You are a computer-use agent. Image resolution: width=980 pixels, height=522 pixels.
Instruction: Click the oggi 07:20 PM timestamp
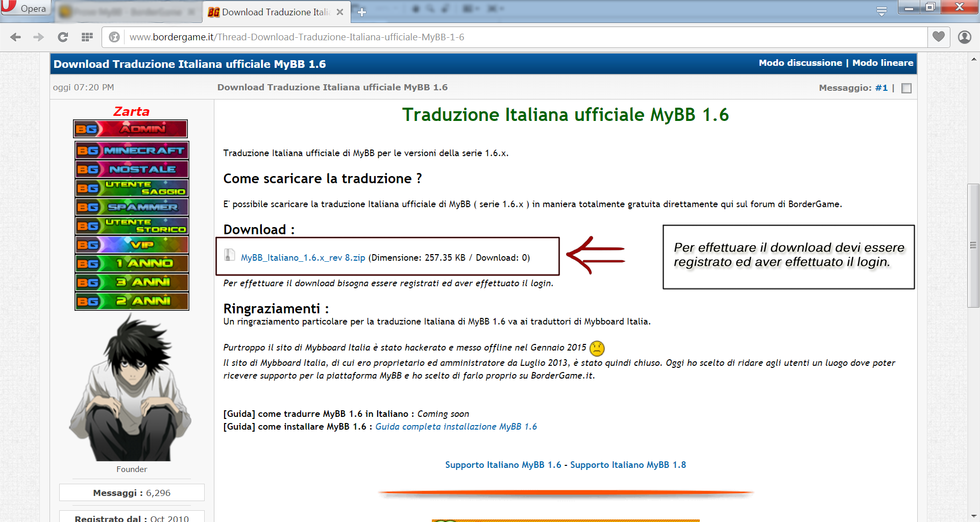click(x=84, y=87)
